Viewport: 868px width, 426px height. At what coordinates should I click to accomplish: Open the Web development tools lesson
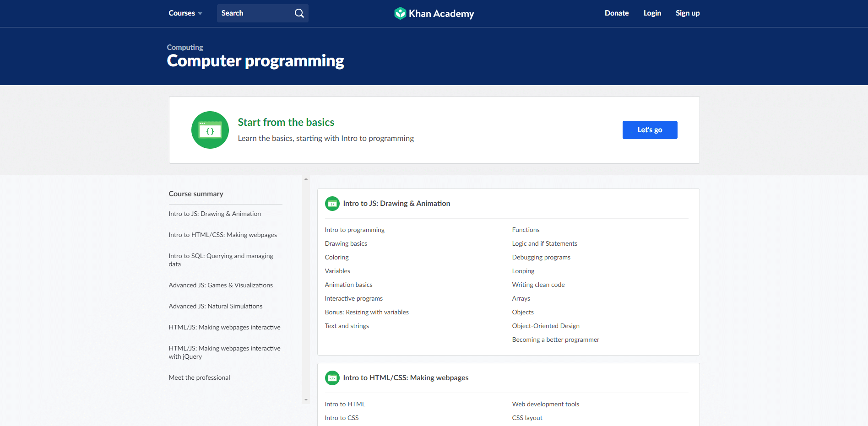pyautogui.click(x=546, y=404)
